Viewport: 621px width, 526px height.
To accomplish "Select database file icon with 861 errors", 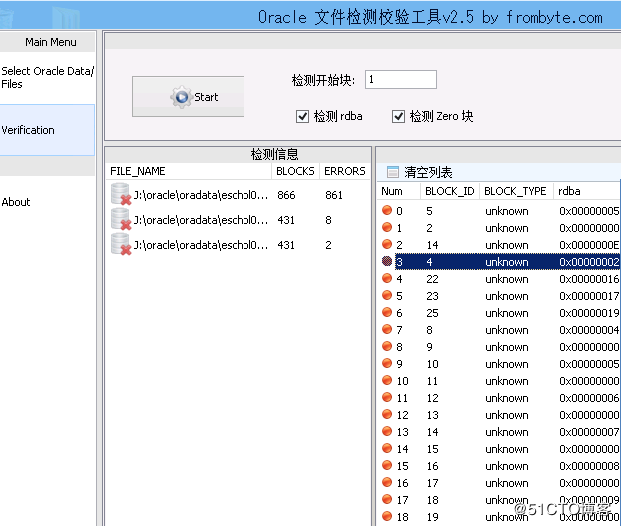I will [121, 194].
